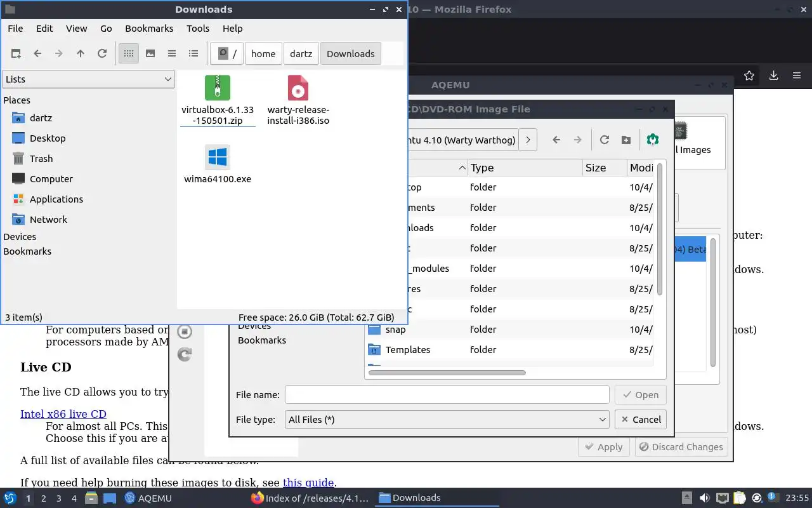Screen dimensions: 812x508
Task: Open the File menu
Action: [x=15, y=29]
